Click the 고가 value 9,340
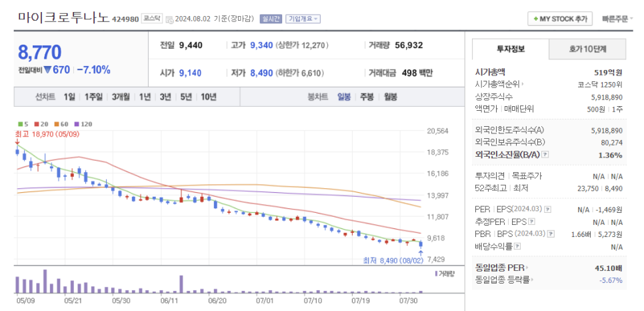The height and width of the screenshot is (311, 644). [x=261, y=45]
